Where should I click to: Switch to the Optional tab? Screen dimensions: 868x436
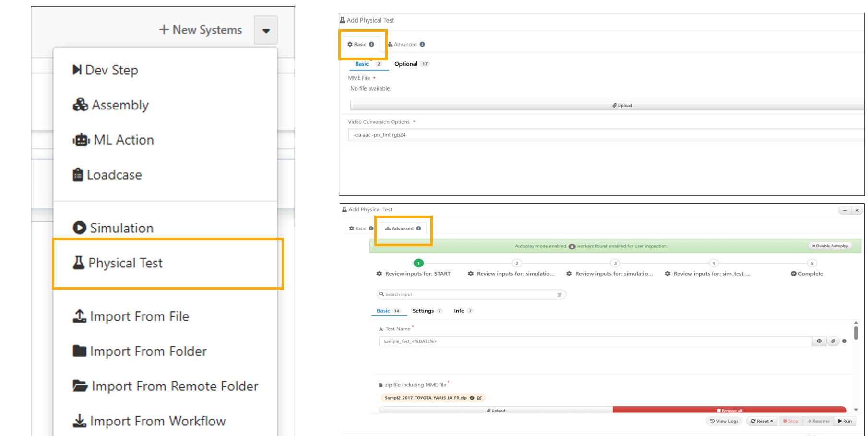406,64
